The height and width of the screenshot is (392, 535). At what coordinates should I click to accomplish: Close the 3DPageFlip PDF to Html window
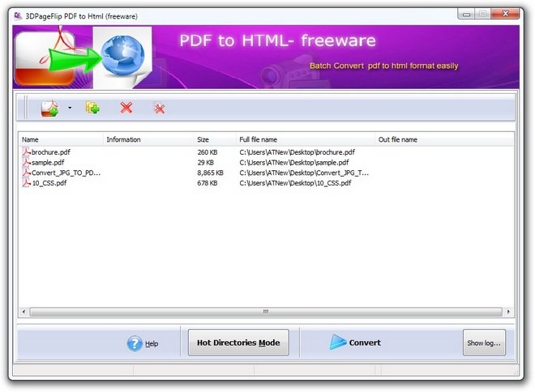tap(505, 14)
